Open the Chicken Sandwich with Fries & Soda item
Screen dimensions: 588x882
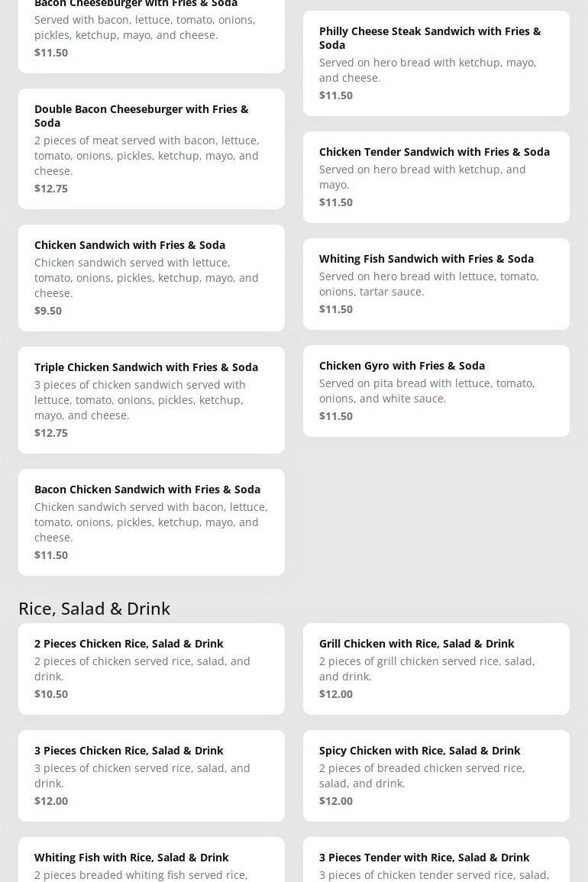[x=151, y=278]
